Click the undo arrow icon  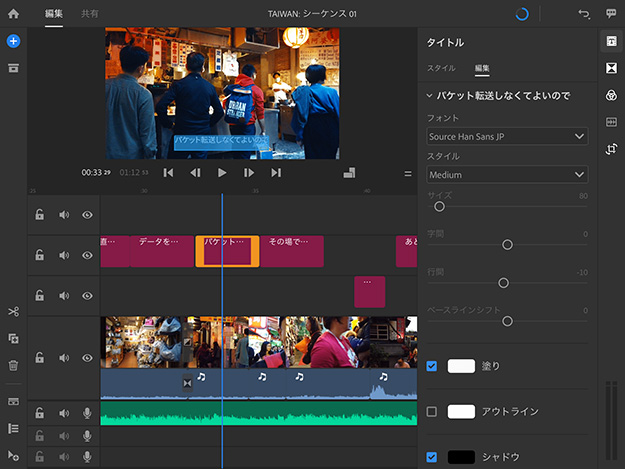click(x=584, y=14)
